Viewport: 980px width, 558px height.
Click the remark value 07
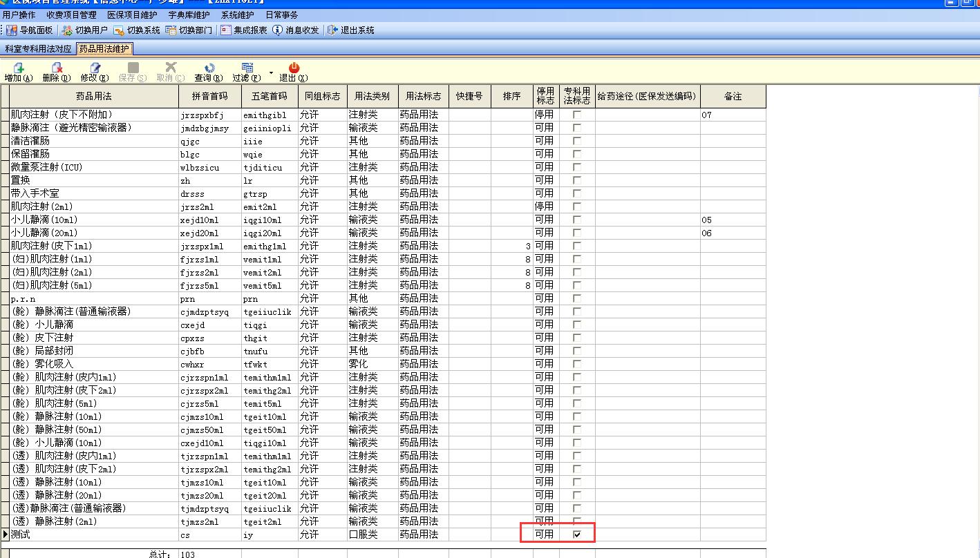click(x=706, y=115)
